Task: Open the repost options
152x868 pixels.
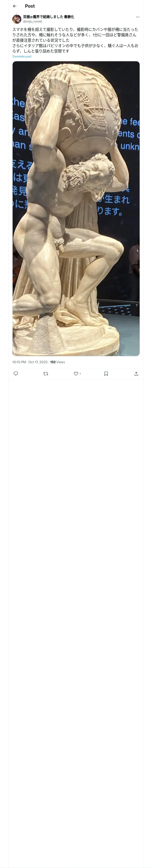Action: point(46,373)
